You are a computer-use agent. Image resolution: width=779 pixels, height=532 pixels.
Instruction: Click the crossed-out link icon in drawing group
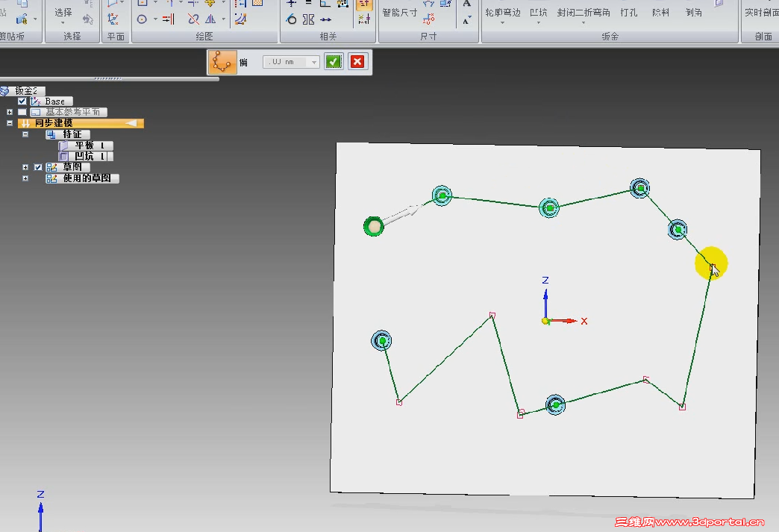coord(193,19)
